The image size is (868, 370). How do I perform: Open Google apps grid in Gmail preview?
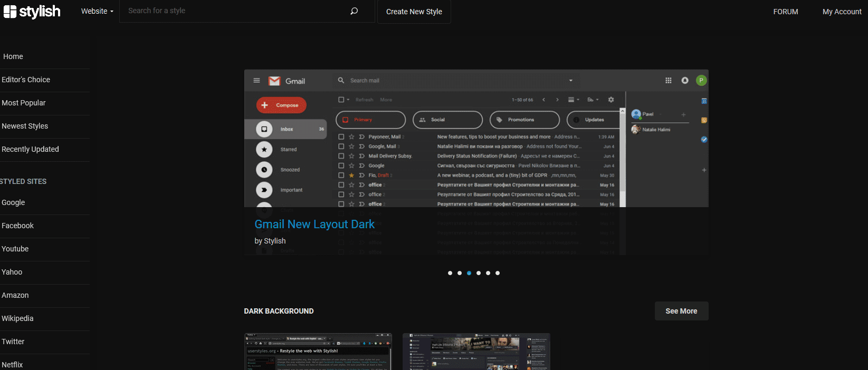tap(669, 81)
